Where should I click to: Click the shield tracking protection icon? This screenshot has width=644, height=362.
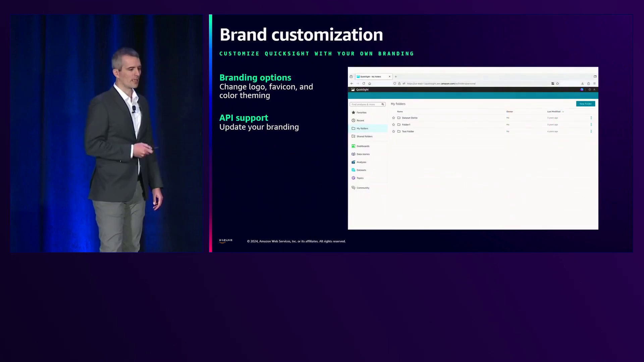[x=395, y=84]
